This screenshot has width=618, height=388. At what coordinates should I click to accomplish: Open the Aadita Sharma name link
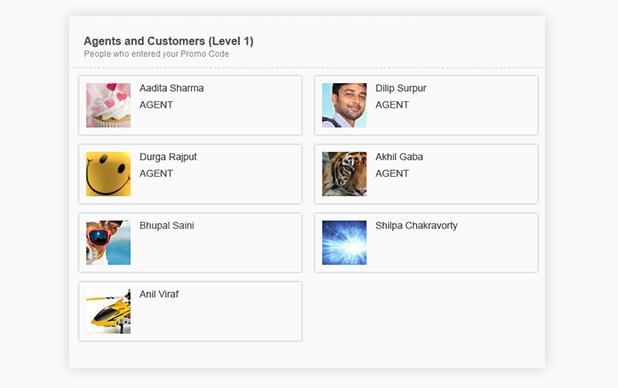pos(171,88)
